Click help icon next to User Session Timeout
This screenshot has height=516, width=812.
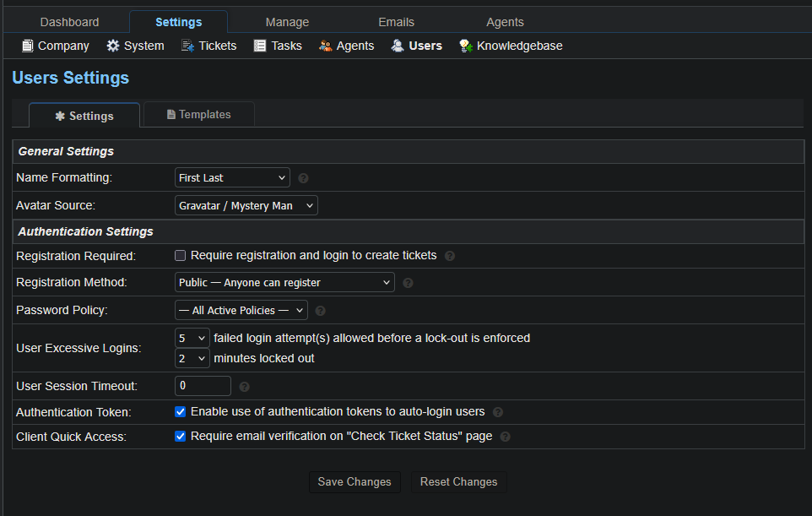pyautogui.click(x=244, y=387)
